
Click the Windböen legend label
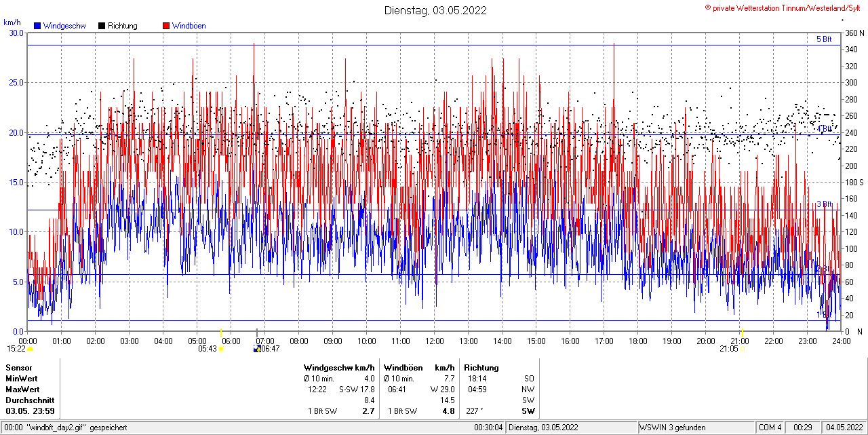pos(189,26)
